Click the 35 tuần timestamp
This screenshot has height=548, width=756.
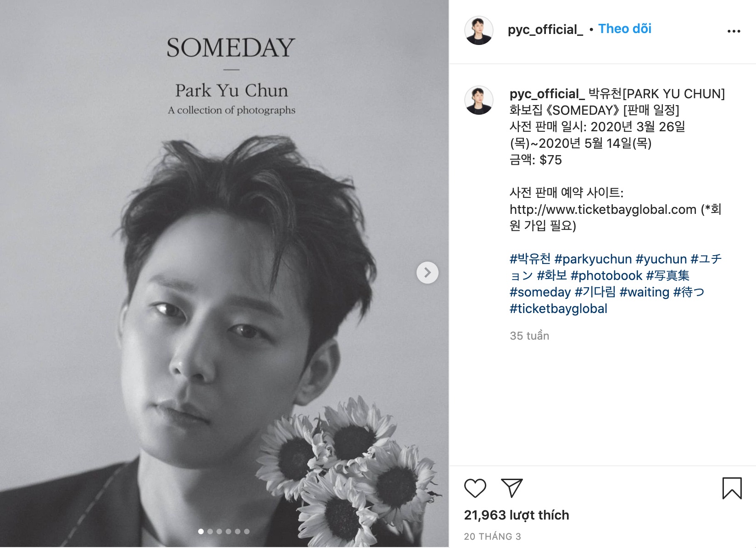(x=529, y=336)
